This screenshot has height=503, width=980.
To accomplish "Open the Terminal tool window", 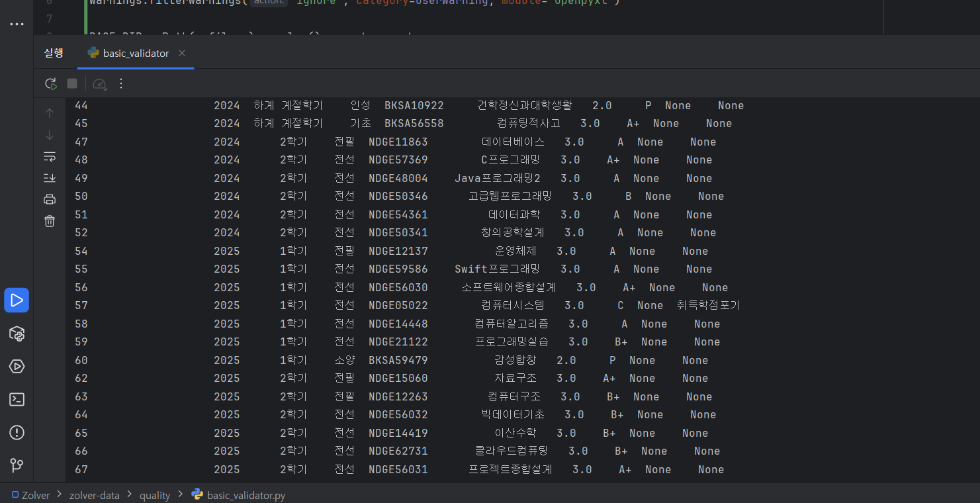I will (17, 399).
